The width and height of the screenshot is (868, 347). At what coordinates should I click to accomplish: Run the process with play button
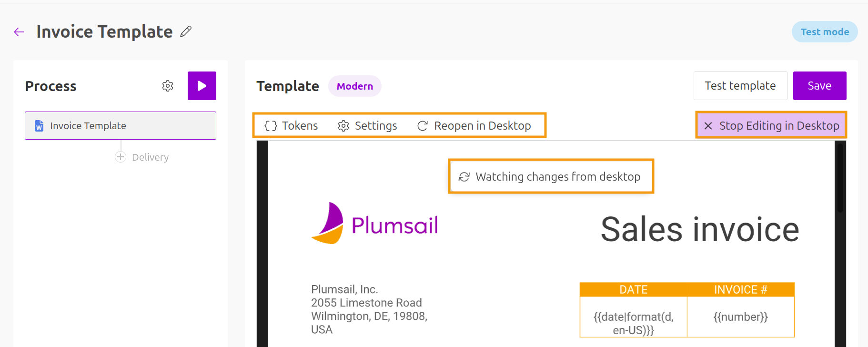[x=202, y=86]
